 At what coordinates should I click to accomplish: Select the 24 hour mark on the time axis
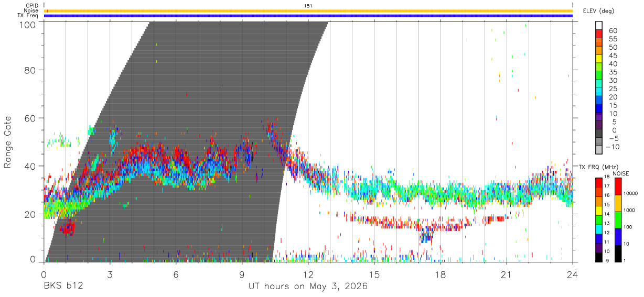(573, 273)
